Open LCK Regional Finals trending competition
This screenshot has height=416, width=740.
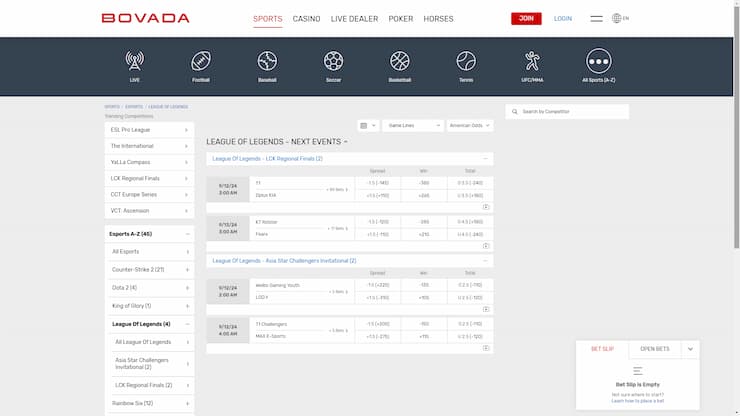coord(149,178)
